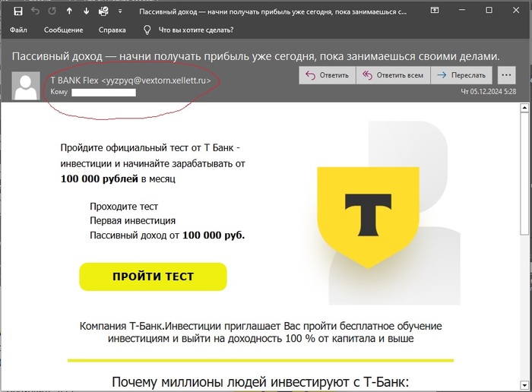This screenshot has width=532, height=392.
Task: Click the yellow ПРОЙТИ ТЕСТ button
Action: pyautogui.click(x=153, y=277)
